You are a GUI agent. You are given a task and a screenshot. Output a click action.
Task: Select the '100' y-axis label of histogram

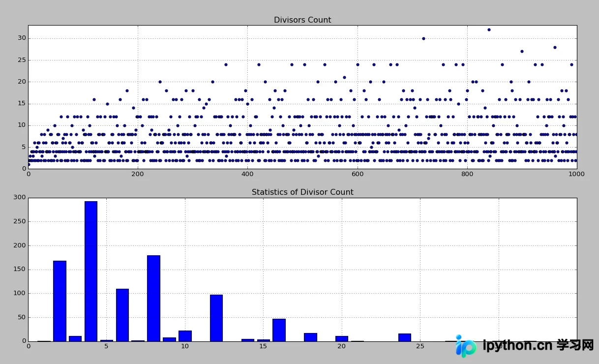coord(19,294)
